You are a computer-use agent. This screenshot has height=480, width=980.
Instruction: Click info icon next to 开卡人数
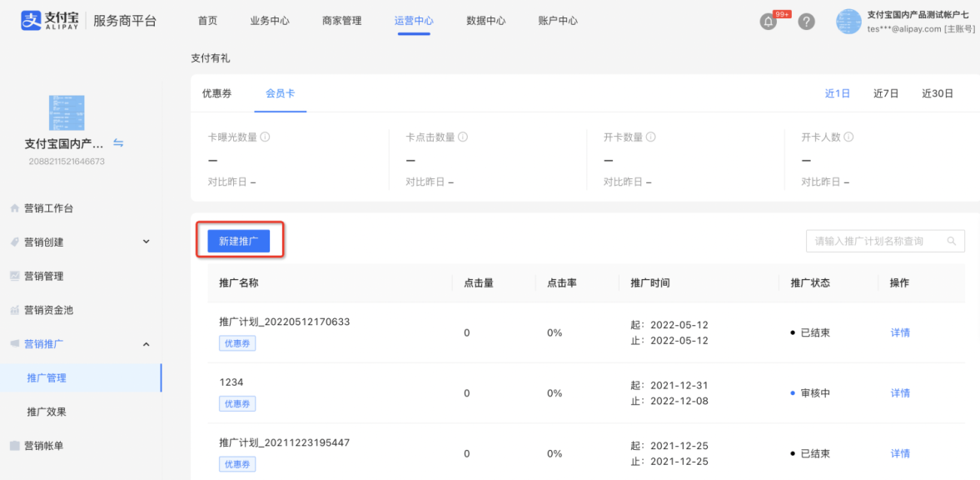tap(848, 137)
